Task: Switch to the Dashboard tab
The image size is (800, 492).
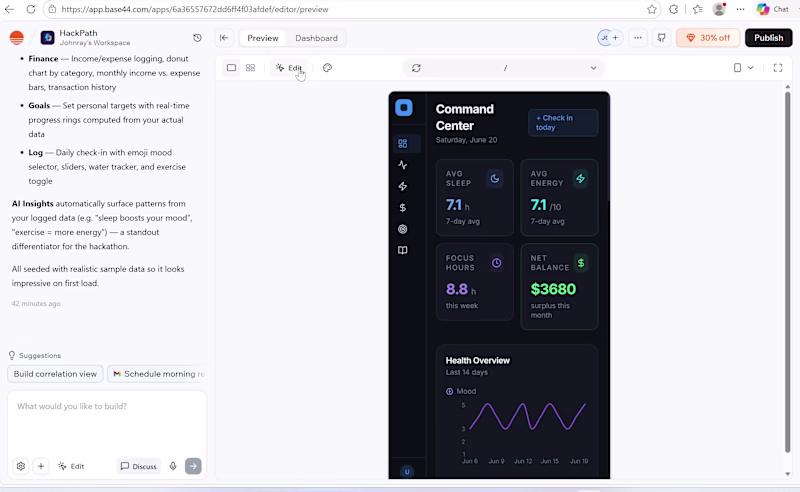Action: tap(316, 38)
